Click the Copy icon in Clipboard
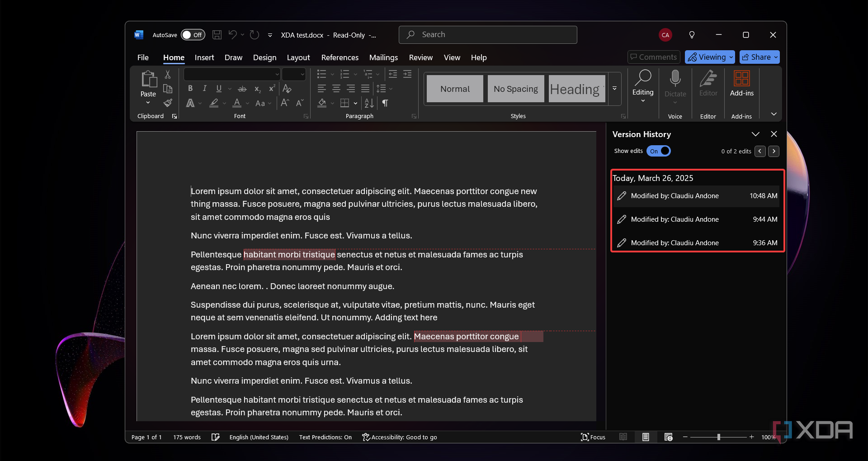 pos(168,89)
